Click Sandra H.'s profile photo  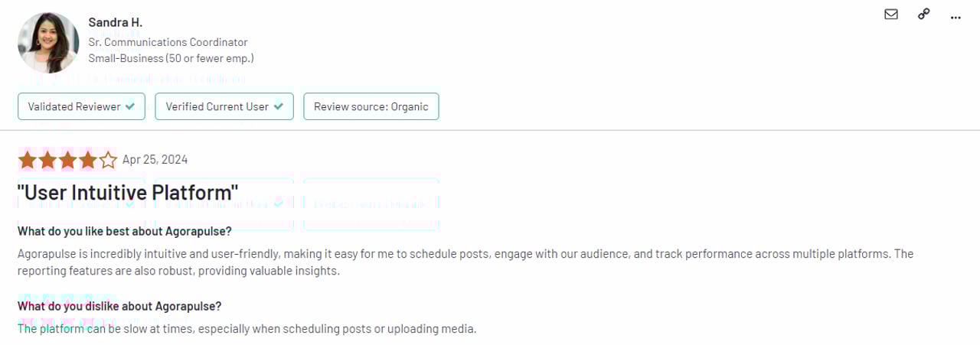pos(48,43)
